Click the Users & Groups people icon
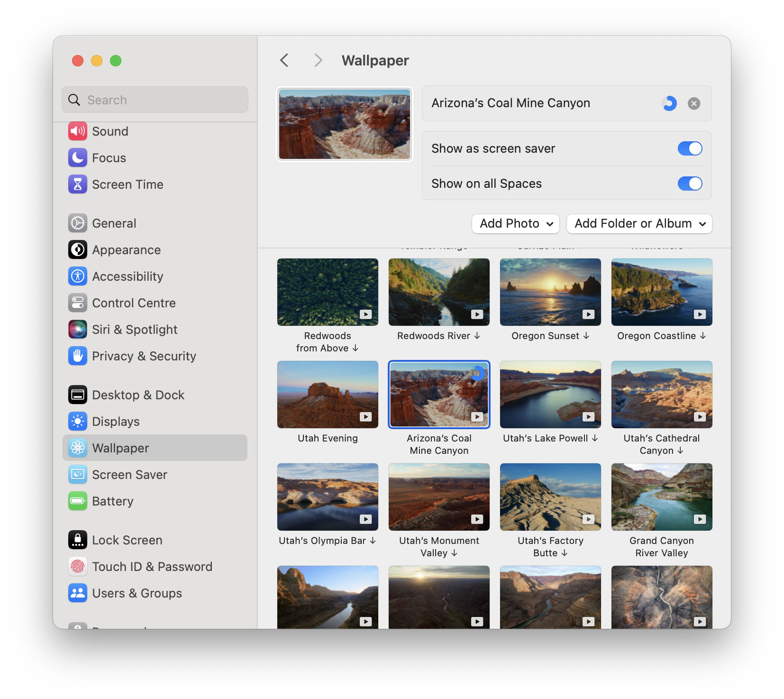Viewport: 784px width, 699px height. [78, 593]
